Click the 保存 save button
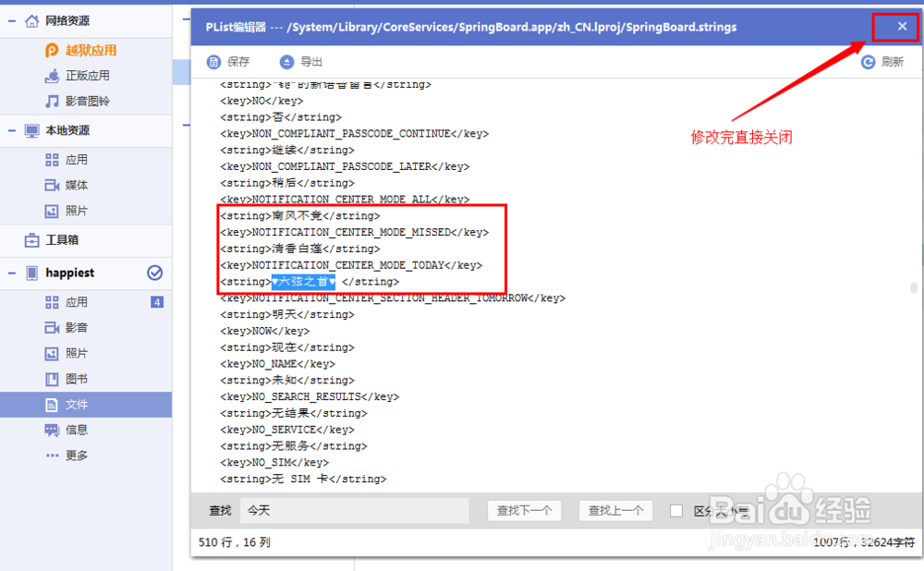The height and width of the screenshot is (571, 924). [227, 62]
